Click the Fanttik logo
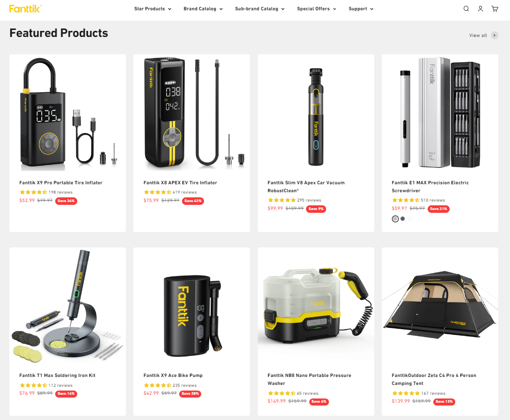This screenshot has width=510, height=420. click(x=25, y=9)
